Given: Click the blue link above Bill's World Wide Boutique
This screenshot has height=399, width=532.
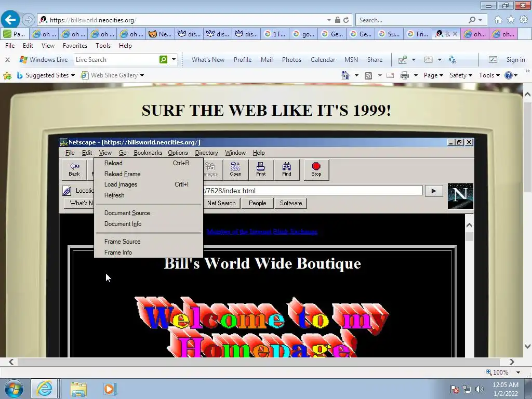Looking at the screenshot, I should pyautogui.click(x=262, y=232).
